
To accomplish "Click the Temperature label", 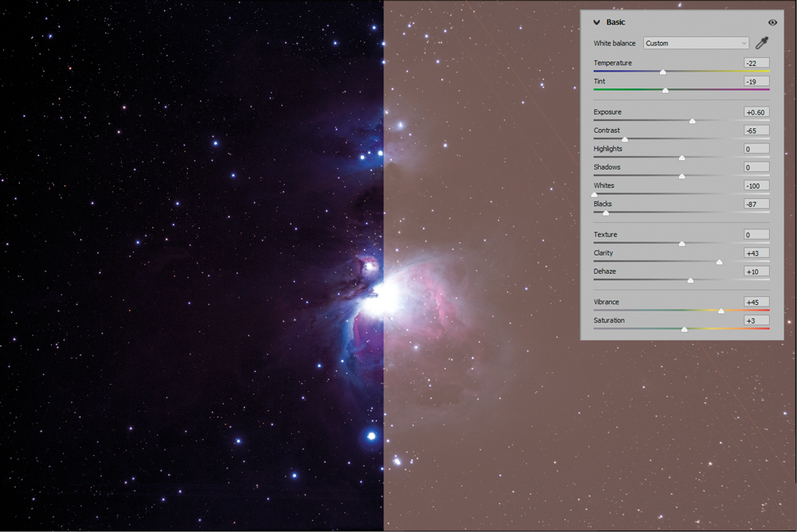I will (x=613, y=63).
